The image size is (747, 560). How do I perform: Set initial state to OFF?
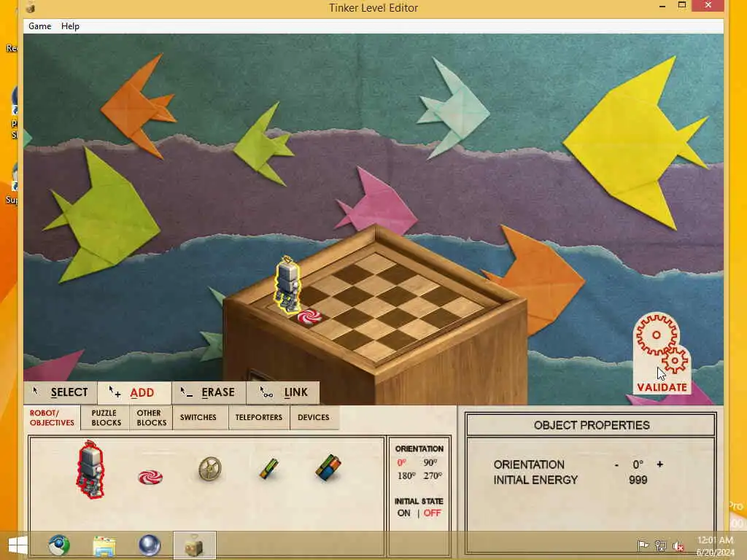[x=432, y=513]
